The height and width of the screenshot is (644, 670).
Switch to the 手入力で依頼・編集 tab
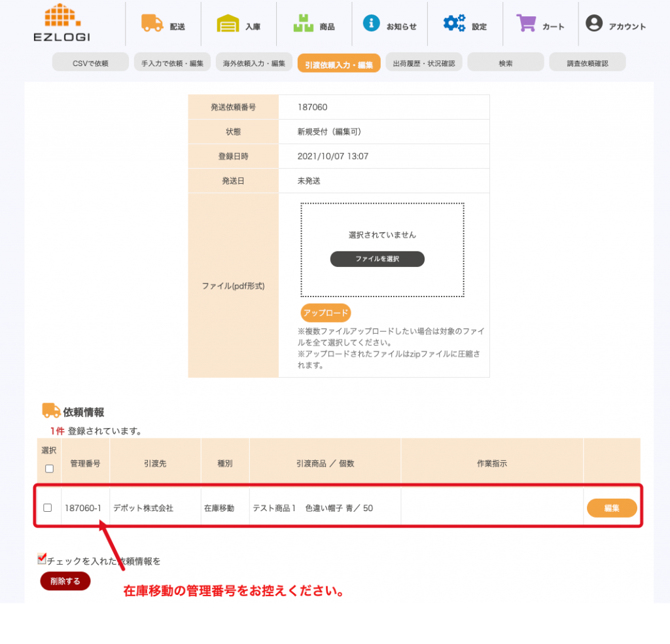tap(172, 62)
